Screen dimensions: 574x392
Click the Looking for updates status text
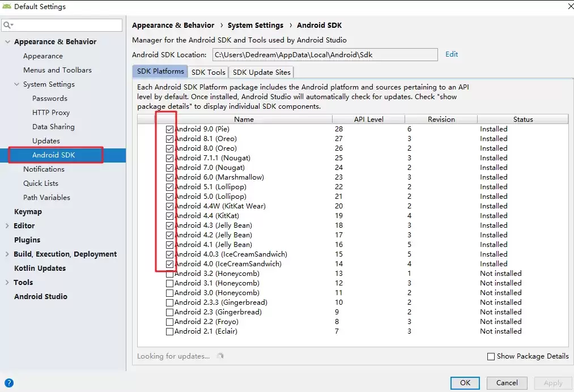[x=173, y=356]
